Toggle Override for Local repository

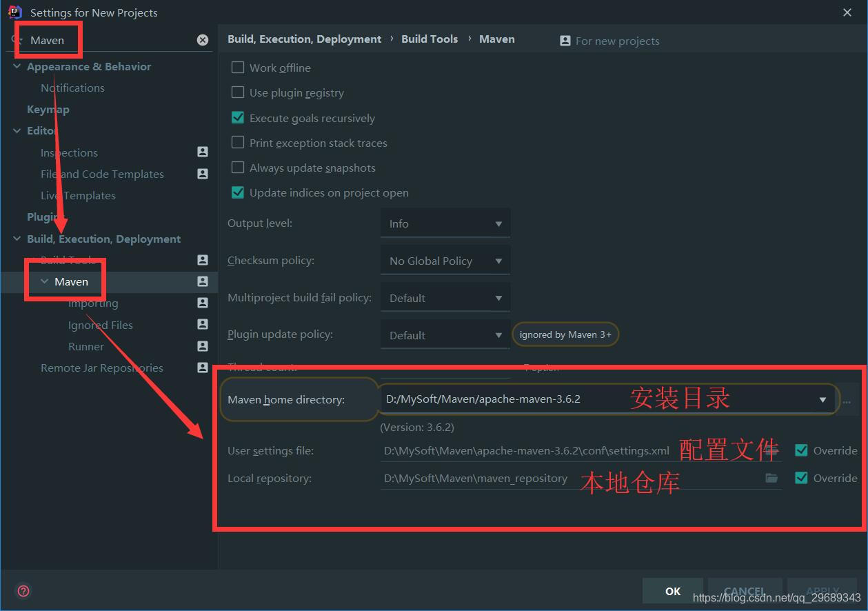click(x=801, y=478)
